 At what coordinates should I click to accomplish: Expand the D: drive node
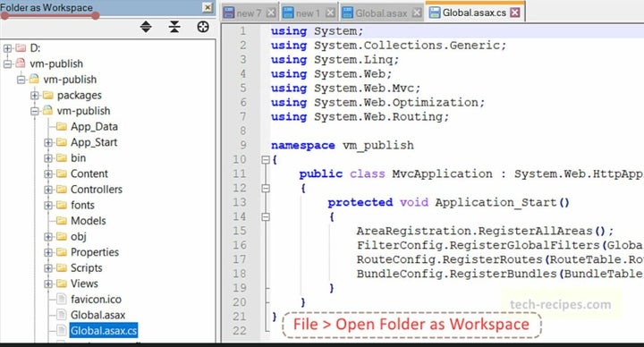pyautogui.click(x=7, y=48)
